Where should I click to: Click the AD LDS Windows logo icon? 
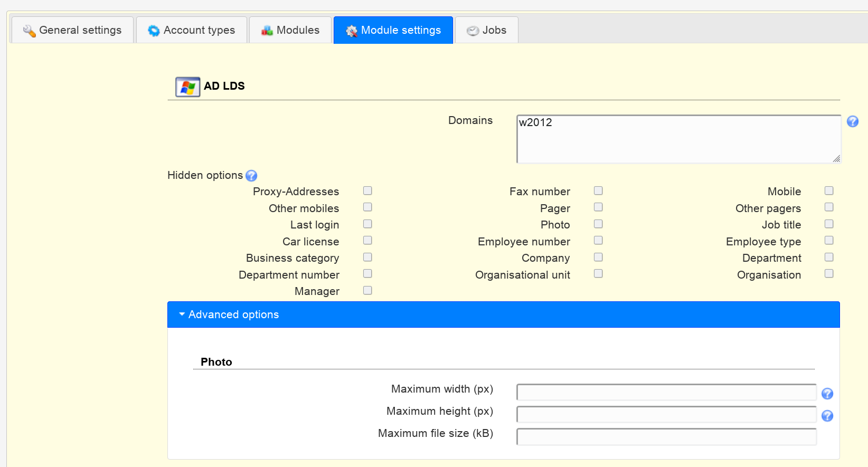pyautogui.click(x=187, y=87)
